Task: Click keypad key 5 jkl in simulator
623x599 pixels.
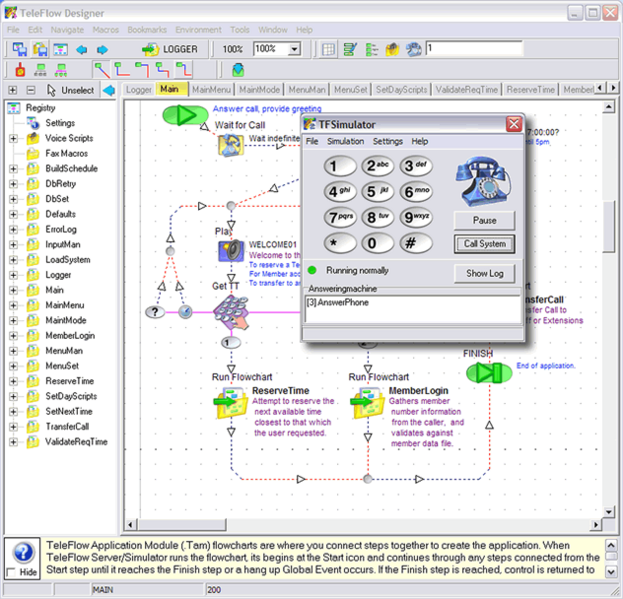Action: click(377, 191)
